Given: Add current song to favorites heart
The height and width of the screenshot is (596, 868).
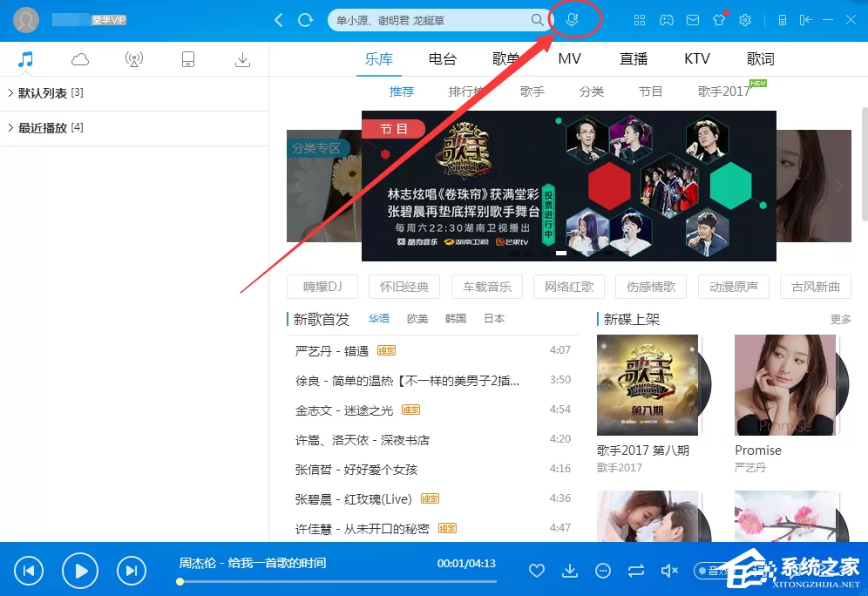Looking at the screenshot, I should pos(537,570).
